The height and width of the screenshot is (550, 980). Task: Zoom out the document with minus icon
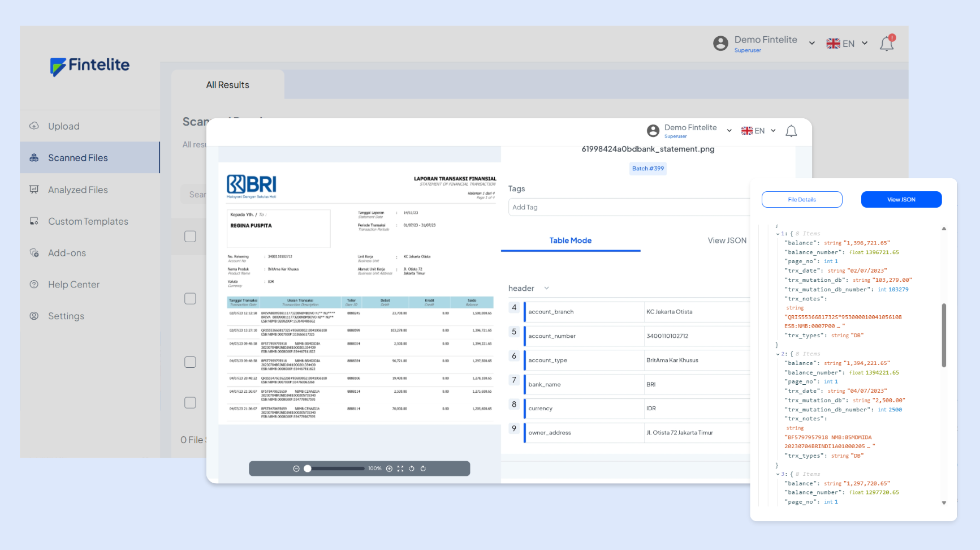click(296, 469)
